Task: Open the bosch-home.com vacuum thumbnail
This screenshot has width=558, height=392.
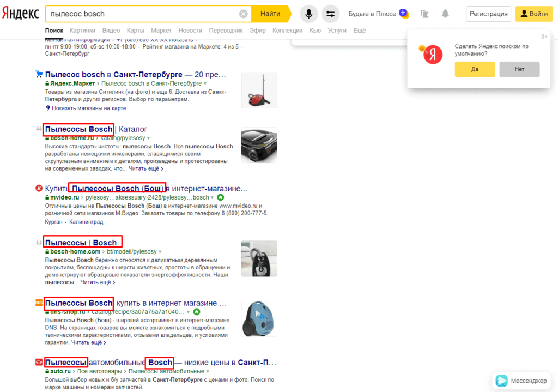Action: click(259, 258)
